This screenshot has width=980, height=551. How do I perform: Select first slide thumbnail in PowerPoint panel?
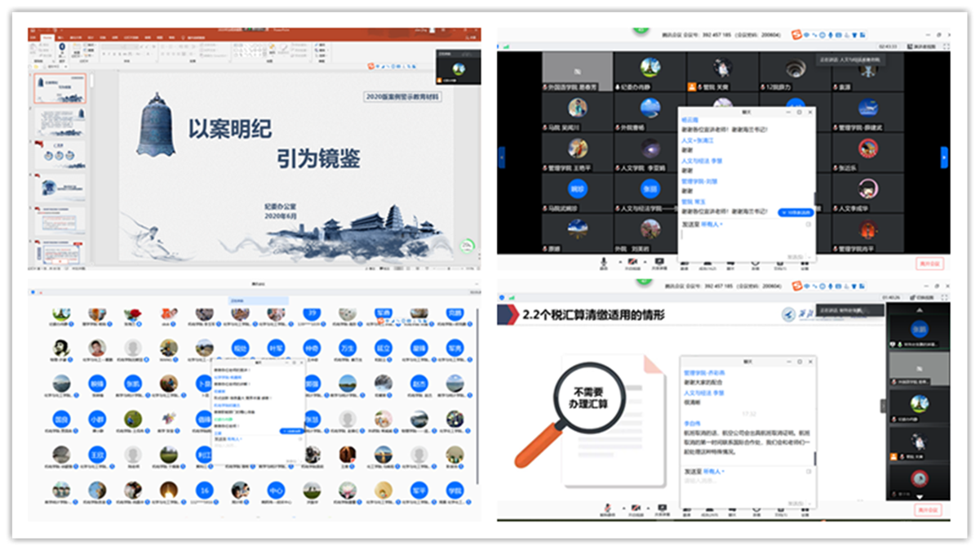[x=60, y=88]
